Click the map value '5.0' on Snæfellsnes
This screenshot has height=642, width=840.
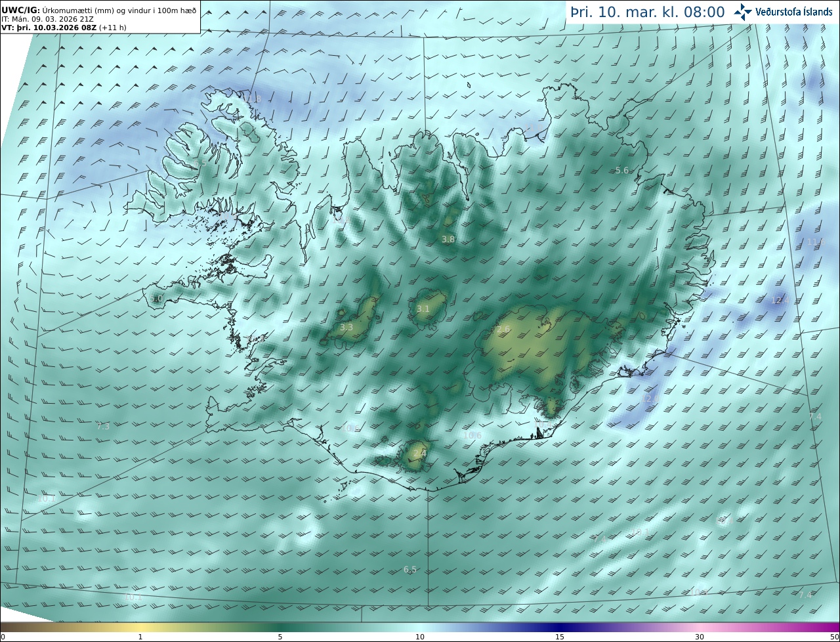tap(156, 299)
